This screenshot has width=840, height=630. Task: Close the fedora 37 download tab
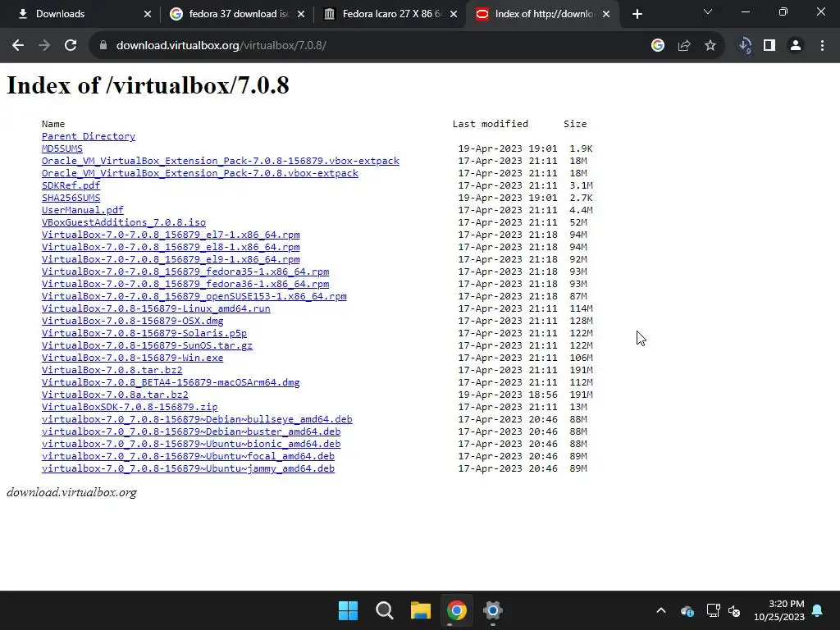coord(301,15)
